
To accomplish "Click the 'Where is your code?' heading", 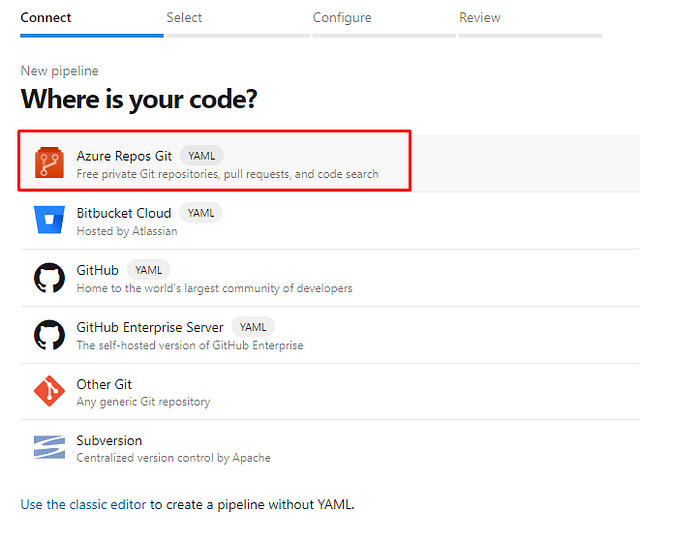I will [x=139, y=99].
